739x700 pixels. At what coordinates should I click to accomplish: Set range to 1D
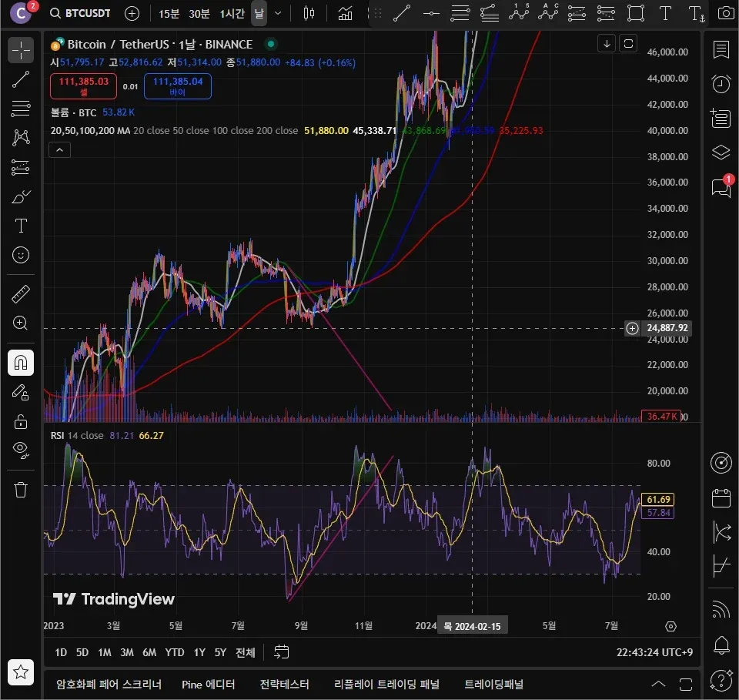click(61, 652)
